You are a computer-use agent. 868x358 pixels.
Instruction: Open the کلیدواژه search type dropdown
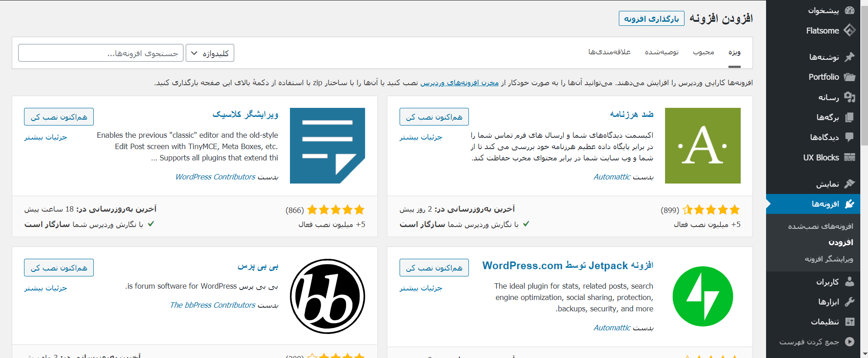coord(210,53)
